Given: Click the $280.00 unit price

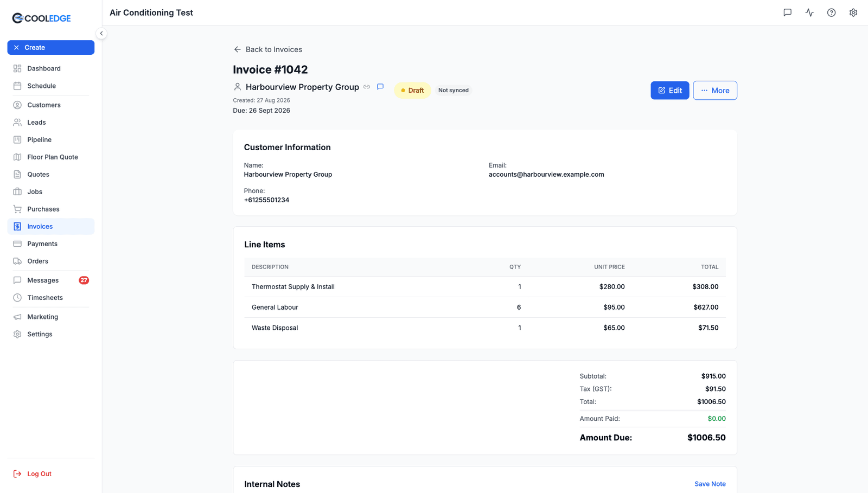Looking at the screenshot, I should pos(612,287).
